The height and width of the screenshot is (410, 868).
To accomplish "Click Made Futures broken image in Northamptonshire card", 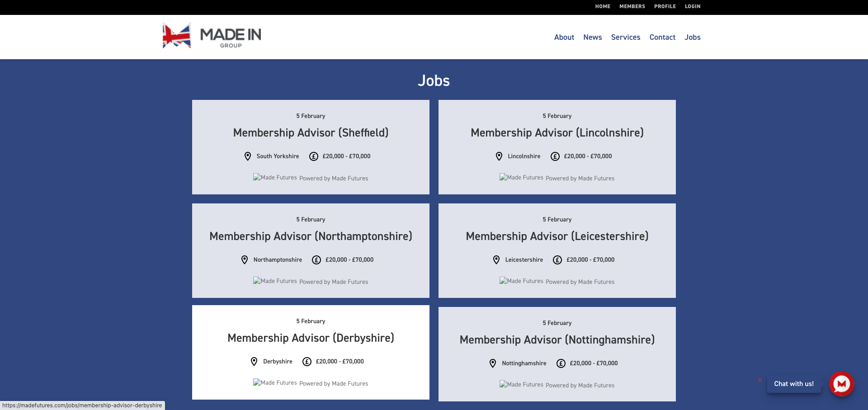I will [x=275, y=281].
